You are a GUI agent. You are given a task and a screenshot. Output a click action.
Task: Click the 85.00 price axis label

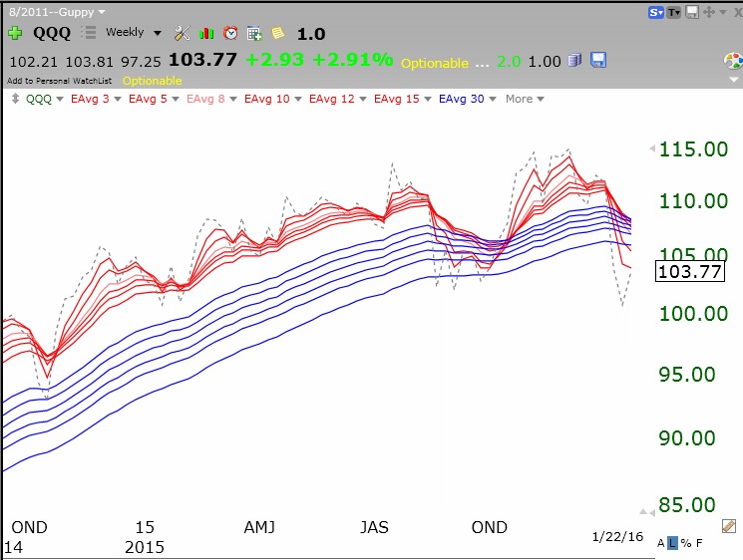pos(687,505)
